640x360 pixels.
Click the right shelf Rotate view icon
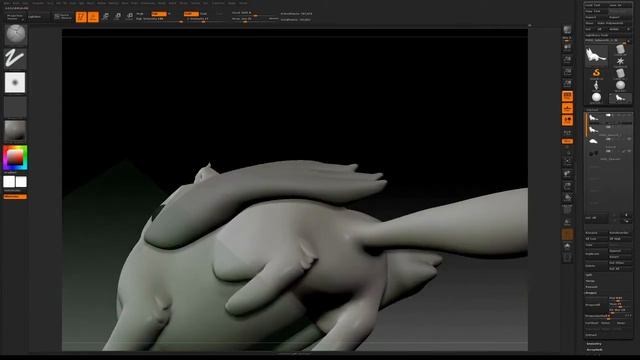[x=567, y=198]
